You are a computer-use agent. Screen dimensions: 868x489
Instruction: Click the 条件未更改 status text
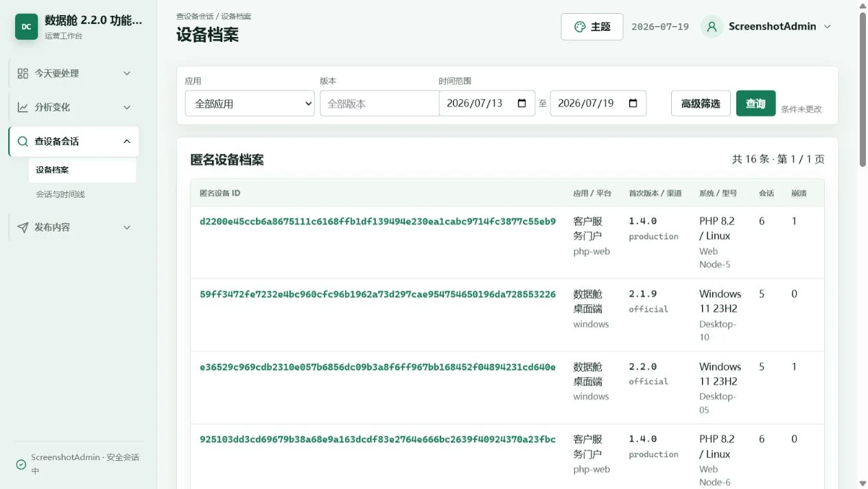[801, 109]
